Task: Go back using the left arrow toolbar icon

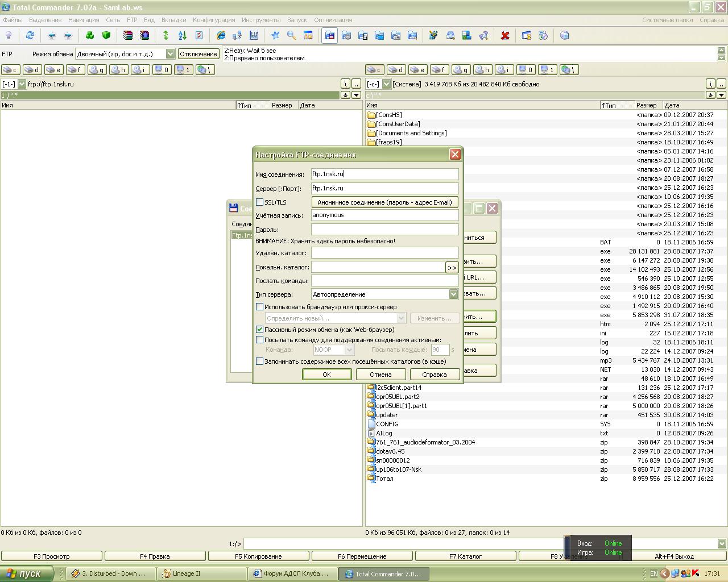Action: coord(52,35)
